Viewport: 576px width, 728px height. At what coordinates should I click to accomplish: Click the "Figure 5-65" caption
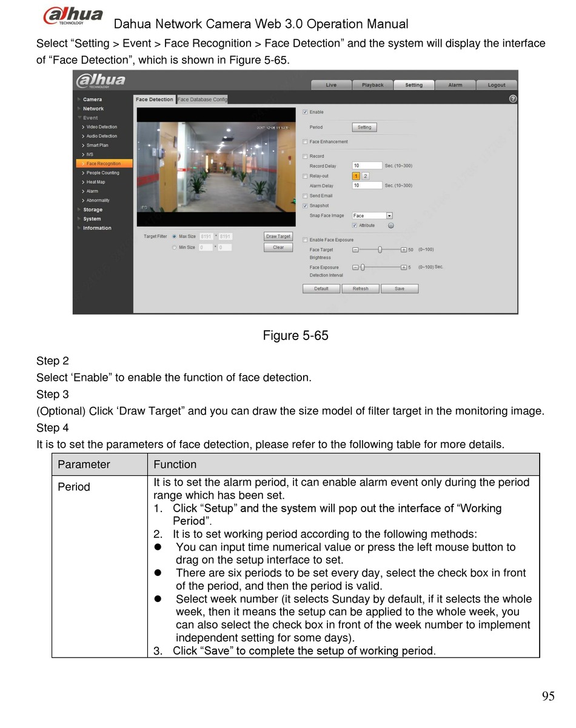(x=295, y=336)
